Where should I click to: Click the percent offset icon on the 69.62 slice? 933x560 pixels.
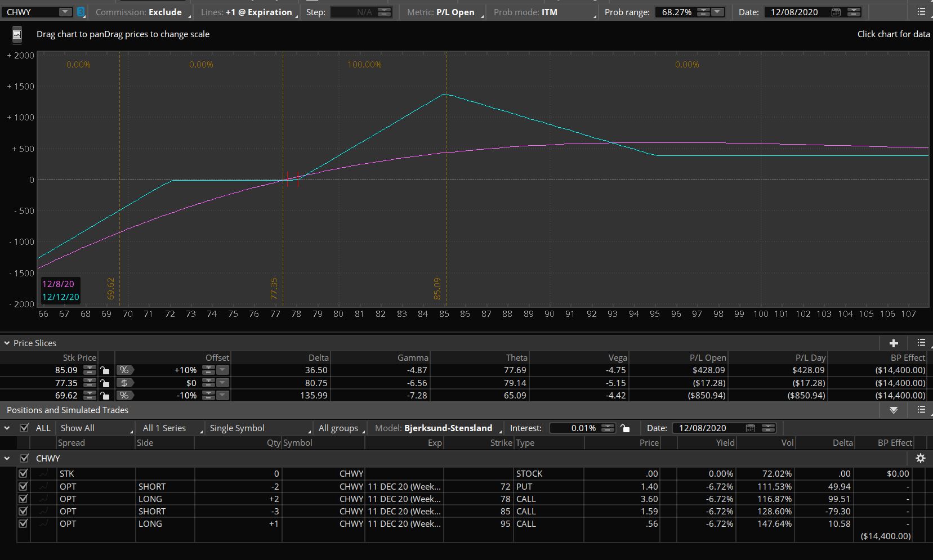(x=124, y=396)
